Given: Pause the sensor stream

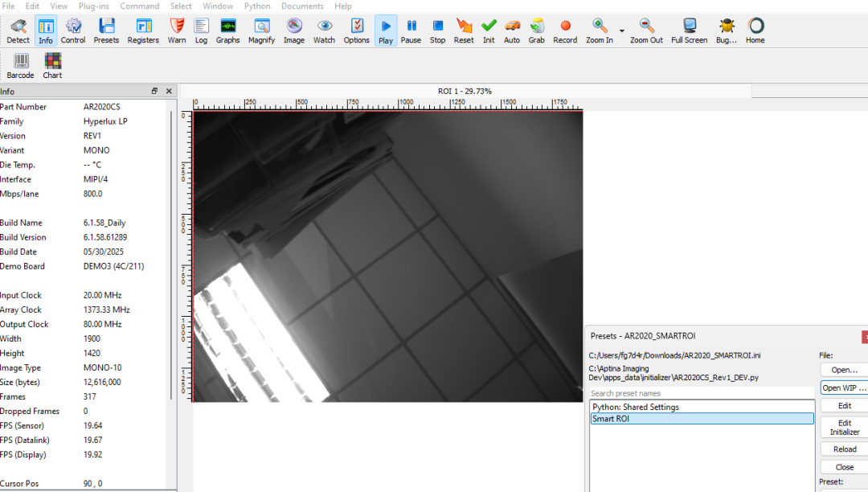Looking at the screenshot, I should (x=411, y=31).
